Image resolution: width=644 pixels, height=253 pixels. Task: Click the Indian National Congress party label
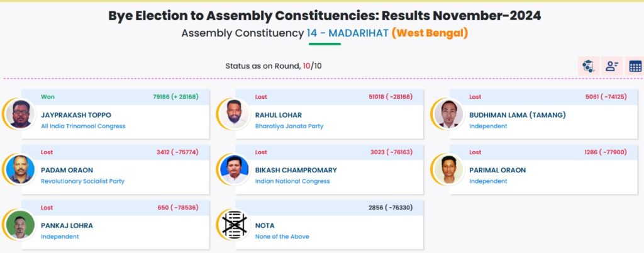[x=292, y=181]
